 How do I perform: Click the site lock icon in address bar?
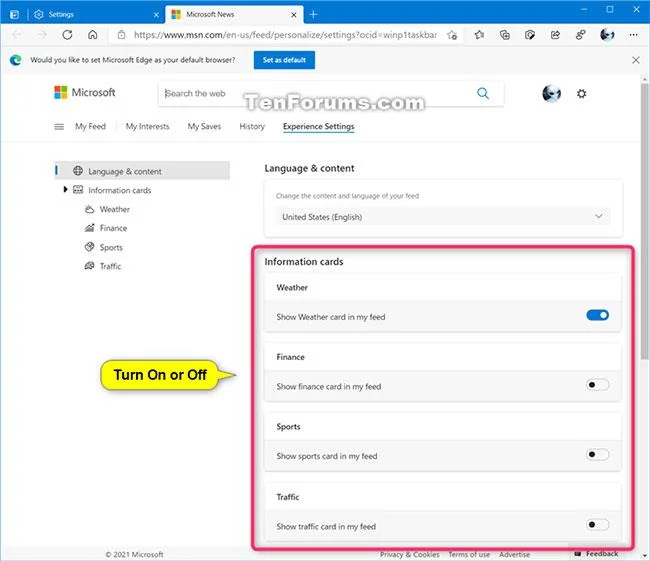(121, 35)
